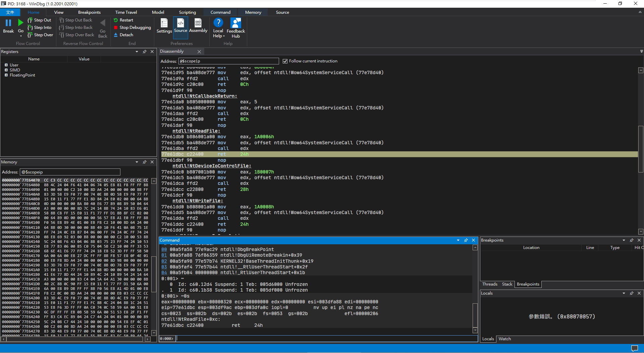Collapse the ribbon chevron
This screenshot has width=644, height=353.
[640, 12]
